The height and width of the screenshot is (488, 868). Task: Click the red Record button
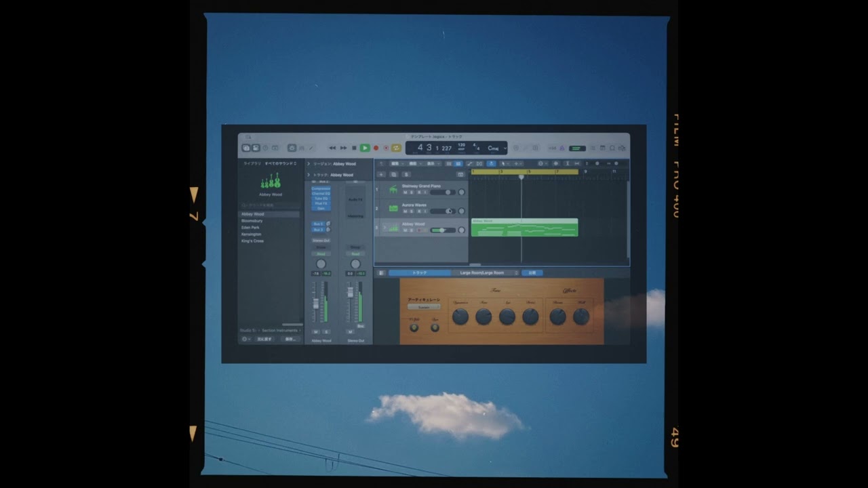coord(376,148)
